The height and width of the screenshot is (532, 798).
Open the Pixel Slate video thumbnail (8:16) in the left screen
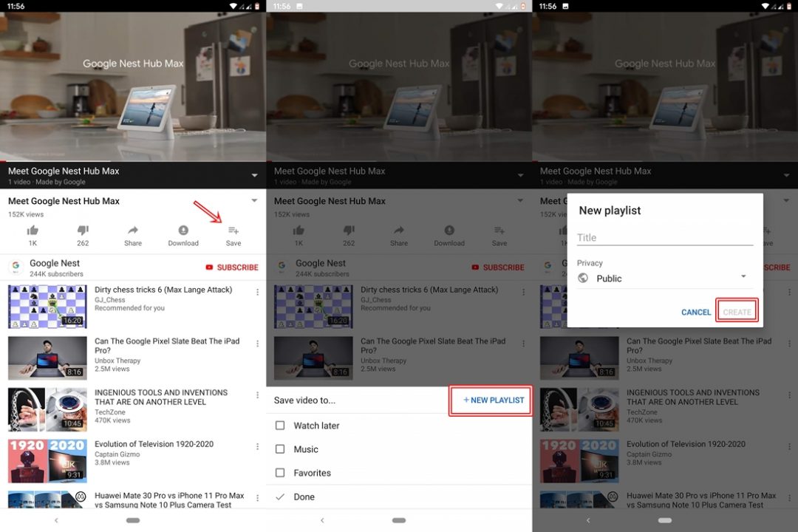click(47, 358)
